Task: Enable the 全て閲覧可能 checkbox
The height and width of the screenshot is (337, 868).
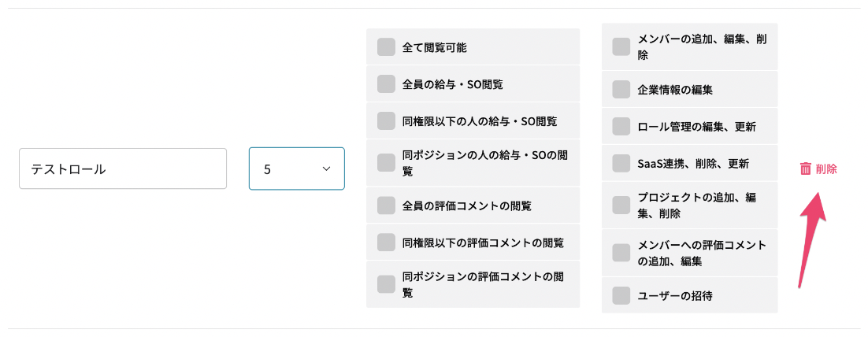Action: 386,47
